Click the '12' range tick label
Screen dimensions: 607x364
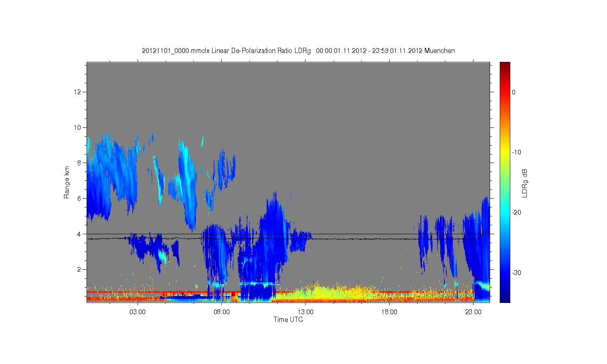(78, 92)
